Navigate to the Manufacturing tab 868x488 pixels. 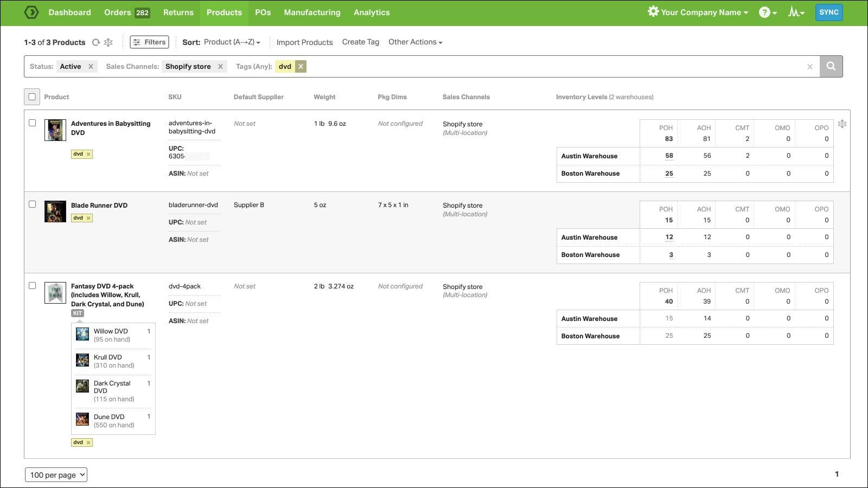click(312, 12)
